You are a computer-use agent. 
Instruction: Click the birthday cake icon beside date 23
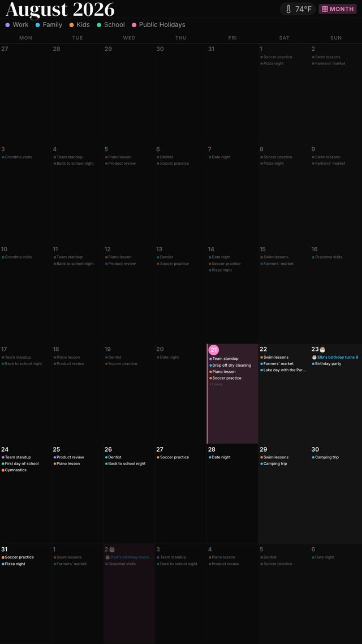322,349
